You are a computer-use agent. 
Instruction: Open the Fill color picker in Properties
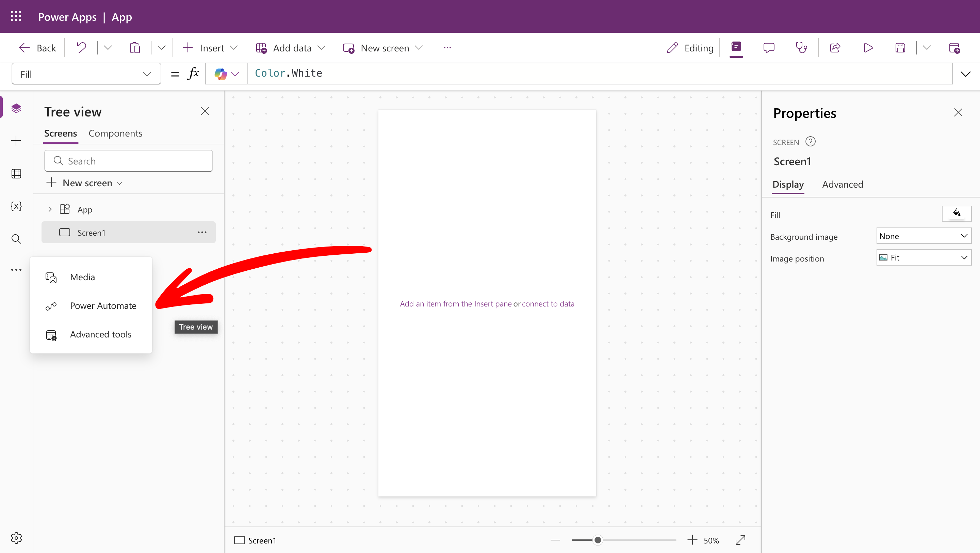(957, 214)
